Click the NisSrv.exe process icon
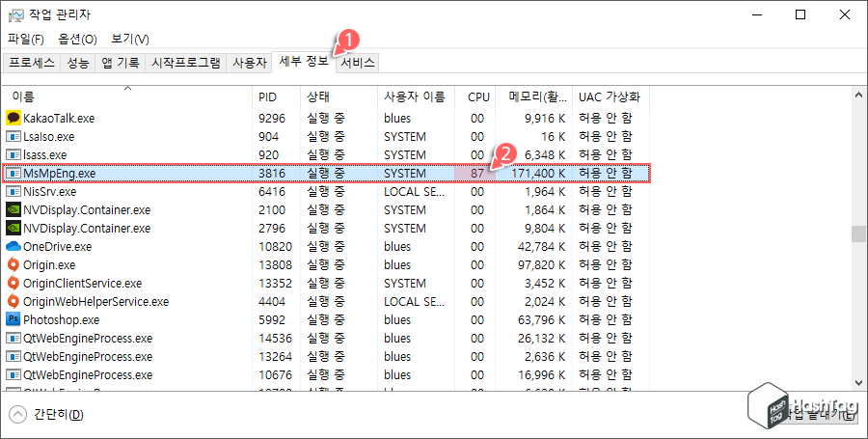The width and height of the screenshot is (868, 439). click(x=14, y=192)
